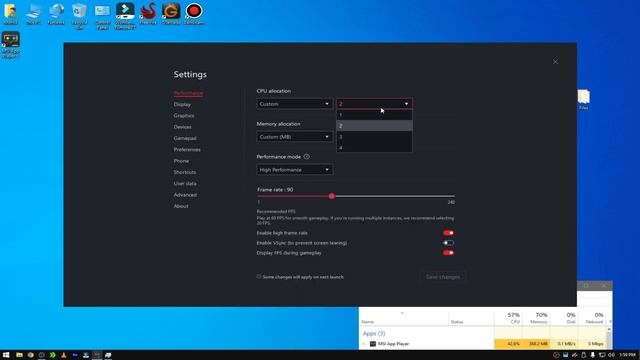Open the Performance settings tab
640x360 pixels.
188,93
